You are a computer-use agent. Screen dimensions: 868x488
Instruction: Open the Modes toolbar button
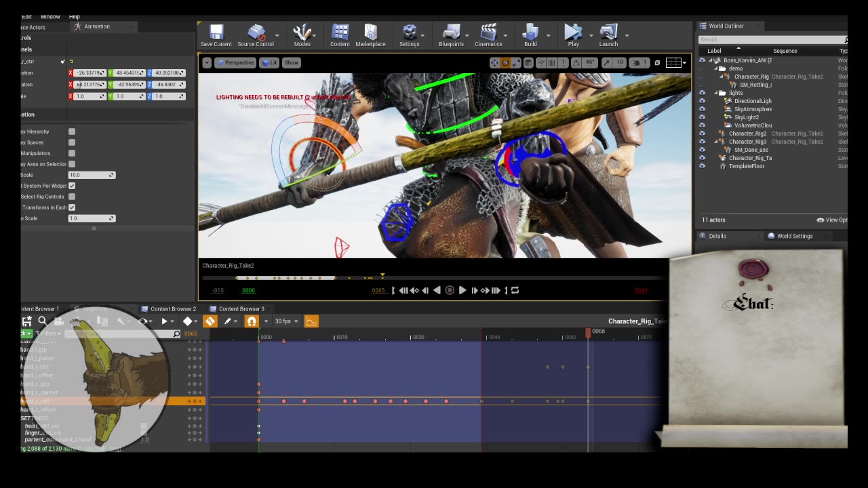[x=302, y=35]
